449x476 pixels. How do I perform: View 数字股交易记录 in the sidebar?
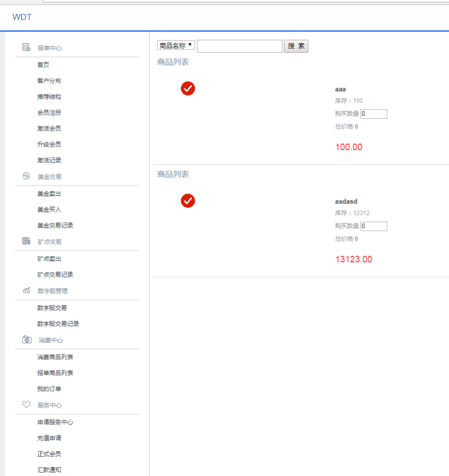click(58, 324)
